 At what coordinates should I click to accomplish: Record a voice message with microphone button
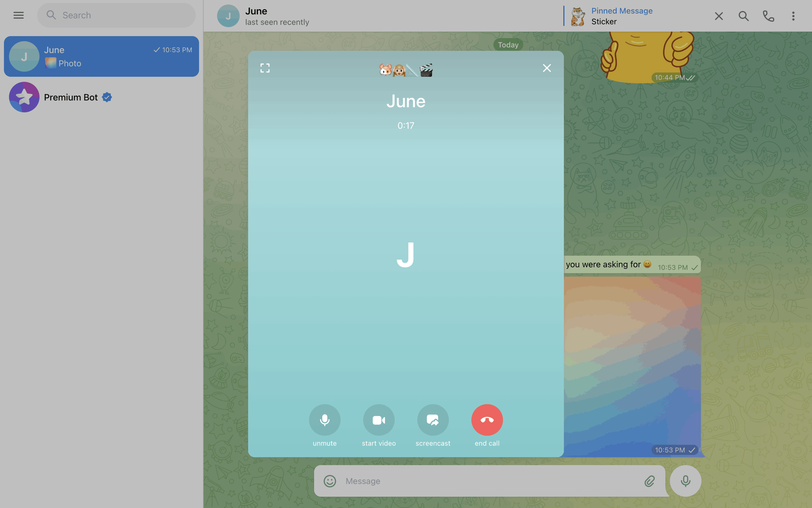[x=686, y=481]
